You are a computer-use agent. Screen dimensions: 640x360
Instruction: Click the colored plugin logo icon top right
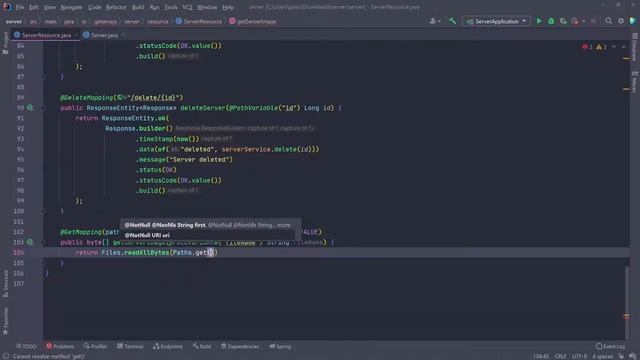633,21
